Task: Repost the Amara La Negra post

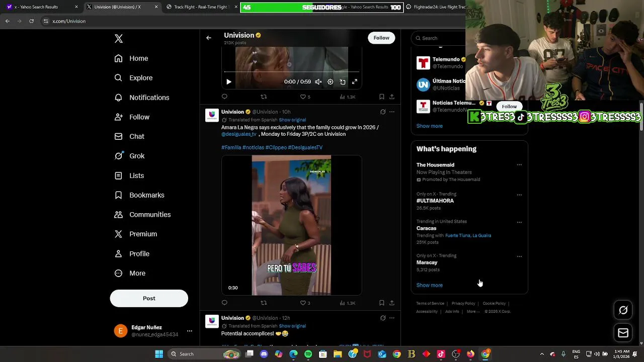Action: pyautogui.click(x=264, y=303)
